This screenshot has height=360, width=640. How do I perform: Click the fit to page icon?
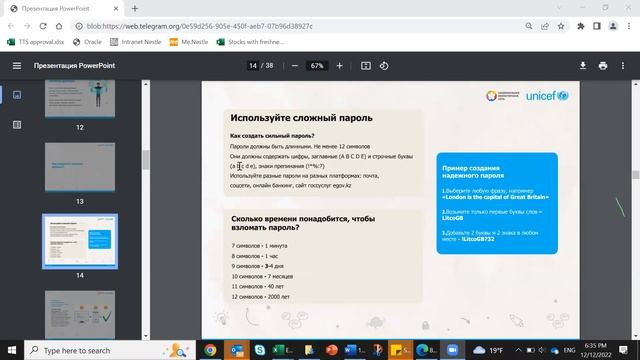coord(366,66)
